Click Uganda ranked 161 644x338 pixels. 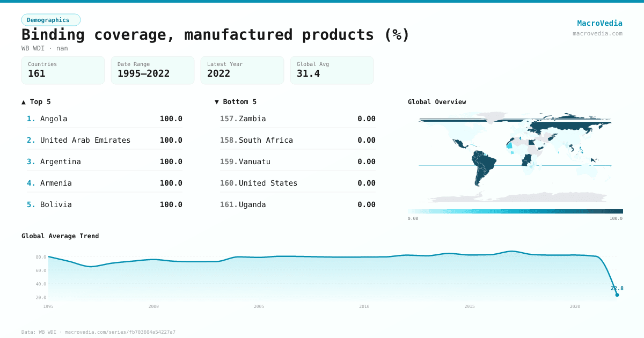pyautogui.click(x=252, y=204)
